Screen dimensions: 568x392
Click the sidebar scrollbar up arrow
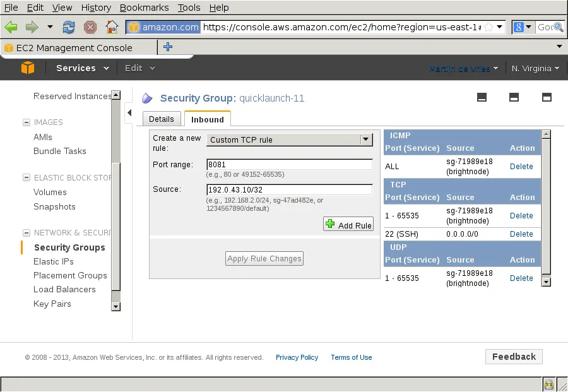116,95
